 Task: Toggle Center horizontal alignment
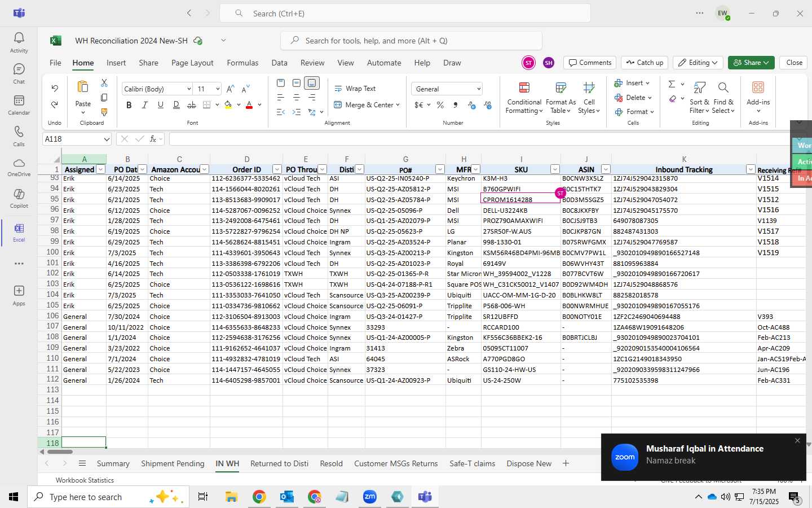297,98
